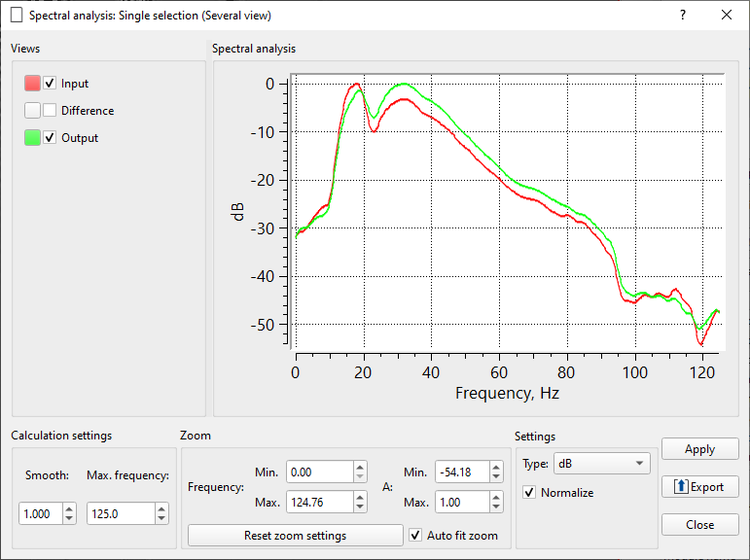Click the Close button at bottom right

point(699,524)
